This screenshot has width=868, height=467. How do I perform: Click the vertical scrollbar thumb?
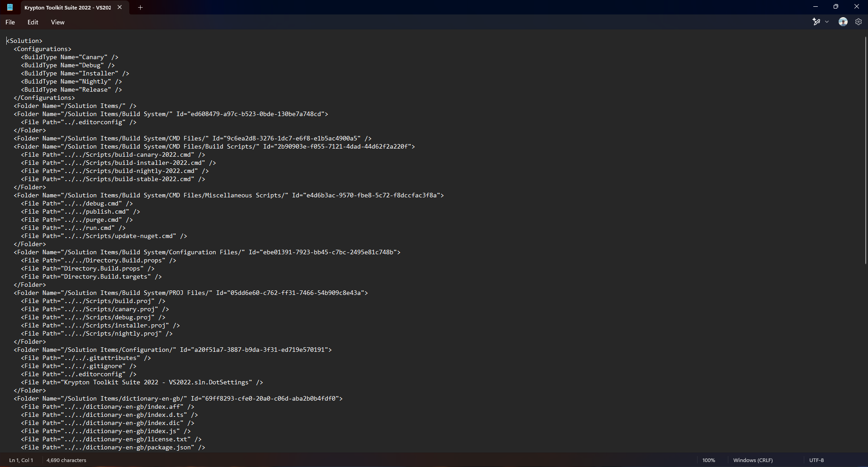tap(865, 149)
